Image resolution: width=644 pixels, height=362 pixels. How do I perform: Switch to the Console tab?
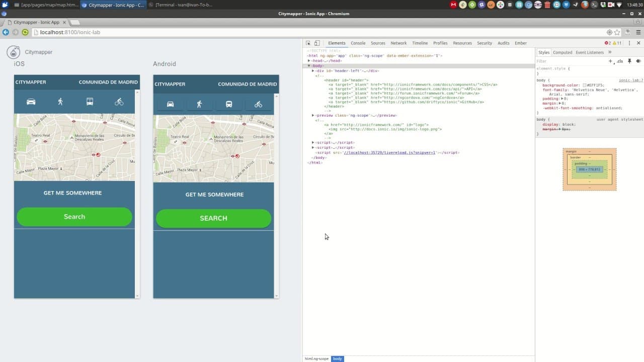(x=358, y=43)
